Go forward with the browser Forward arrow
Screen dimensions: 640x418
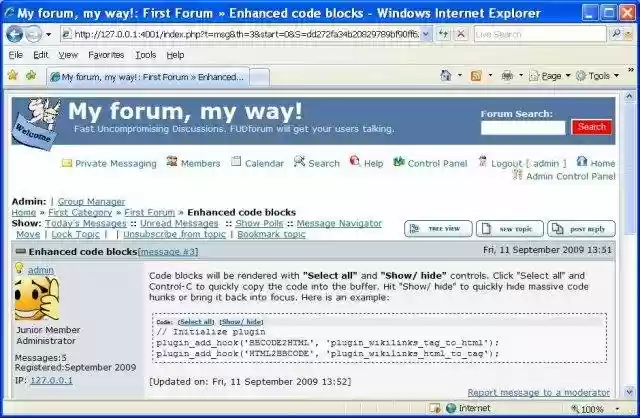tap(33, 34)
